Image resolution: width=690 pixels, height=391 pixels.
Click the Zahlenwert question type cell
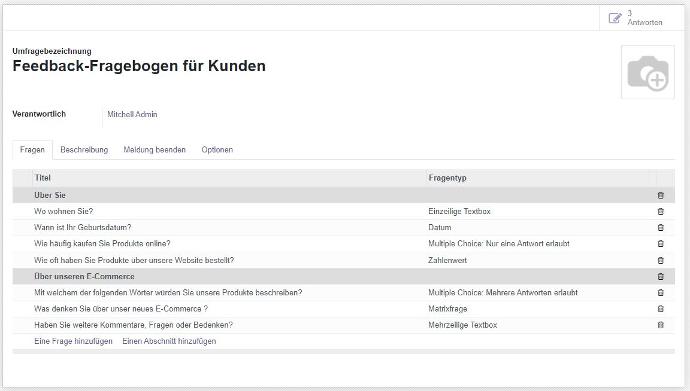pos(448,260)
